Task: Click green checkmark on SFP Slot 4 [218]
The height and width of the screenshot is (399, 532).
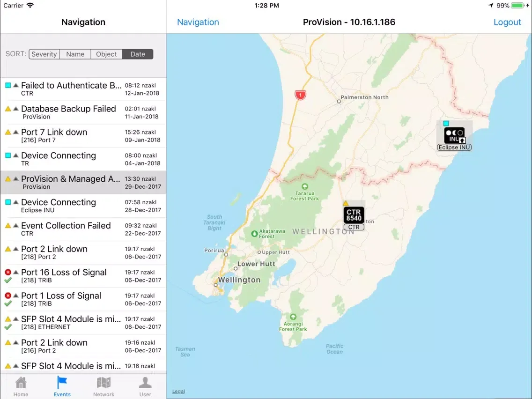Action: 8,327
